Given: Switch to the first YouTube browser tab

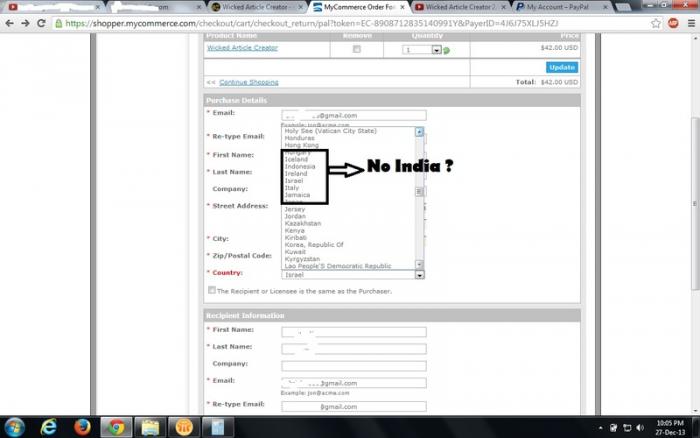Looking at the screenshot, I should coord(53,7).
